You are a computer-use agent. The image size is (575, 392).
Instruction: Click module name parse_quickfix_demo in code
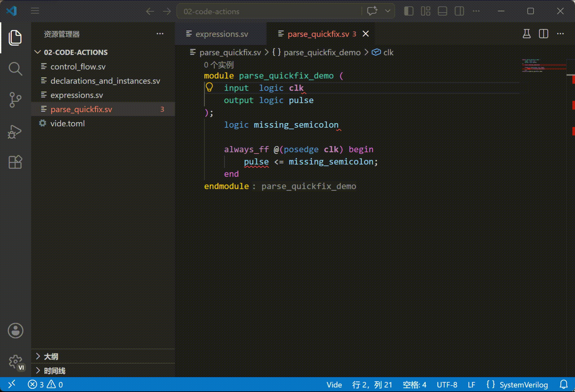click(x=286, y=76)
